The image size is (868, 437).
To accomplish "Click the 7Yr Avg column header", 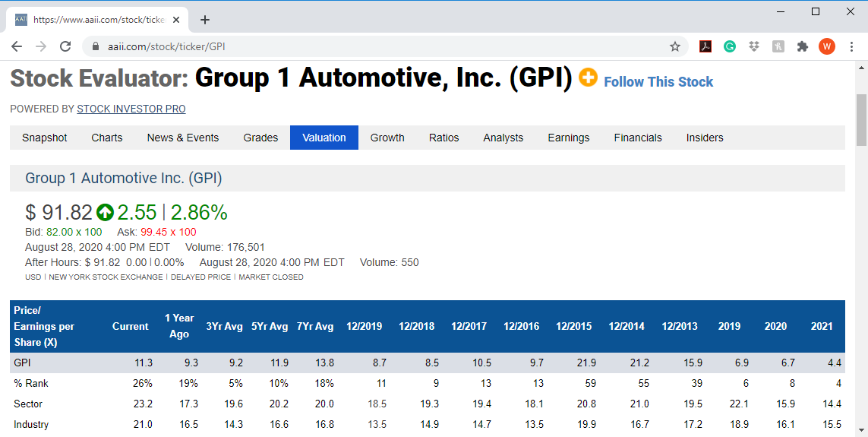I will point(315,326).
